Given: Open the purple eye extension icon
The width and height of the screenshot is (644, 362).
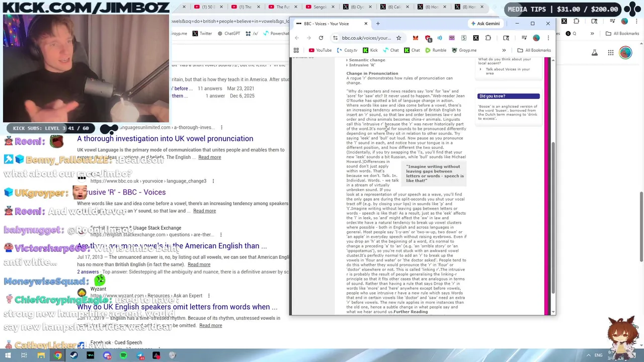Looking at the screenshot, I should tap(452, 38).
